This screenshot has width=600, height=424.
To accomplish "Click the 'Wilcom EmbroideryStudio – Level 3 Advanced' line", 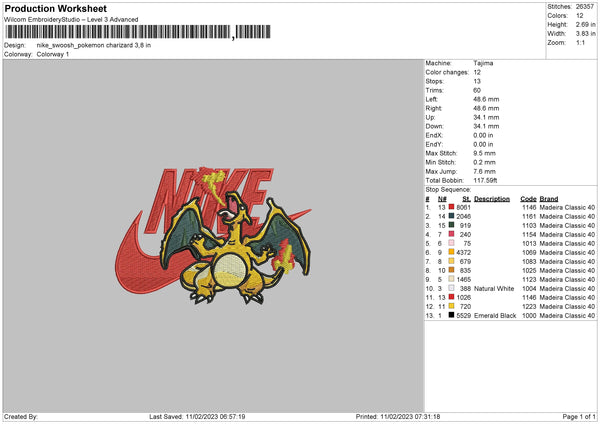I will [71, 20].
